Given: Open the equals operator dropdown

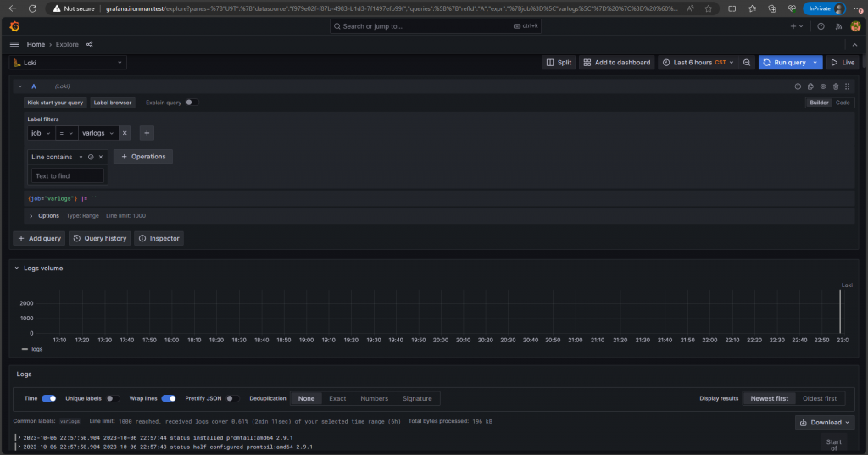Looking at the screenshot, I should [x=66, y=133].
